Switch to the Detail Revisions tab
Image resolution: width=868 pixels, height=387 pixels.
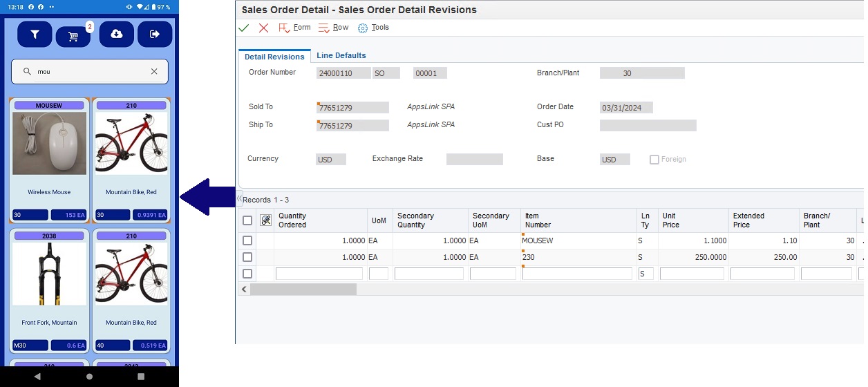tap(274, 56)
